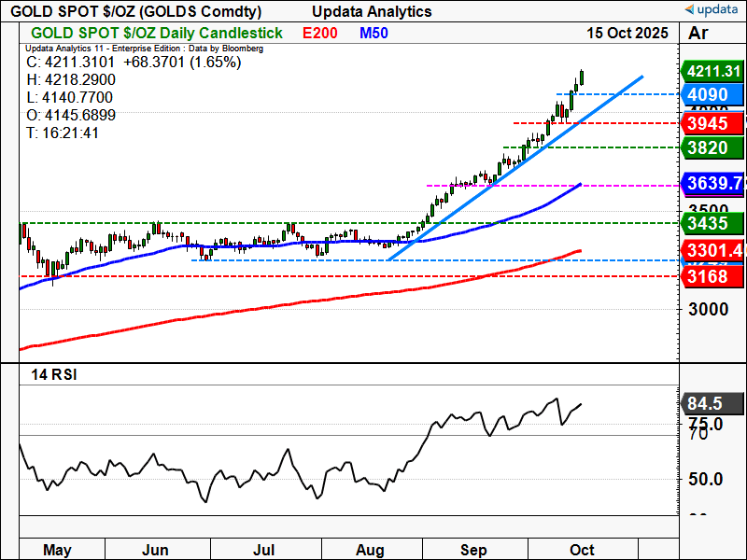Click the Ar label above the price axis
The width and height of the screenshot is (747, 560).
(698, 34)
